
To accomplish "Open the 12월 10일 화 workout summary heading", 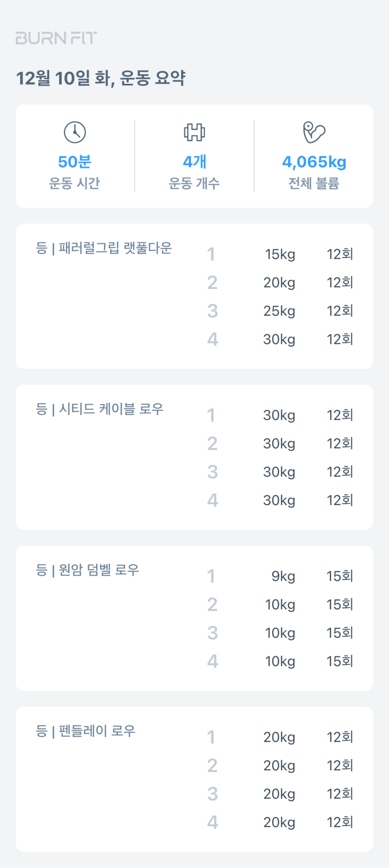I will tap(101, 79).
